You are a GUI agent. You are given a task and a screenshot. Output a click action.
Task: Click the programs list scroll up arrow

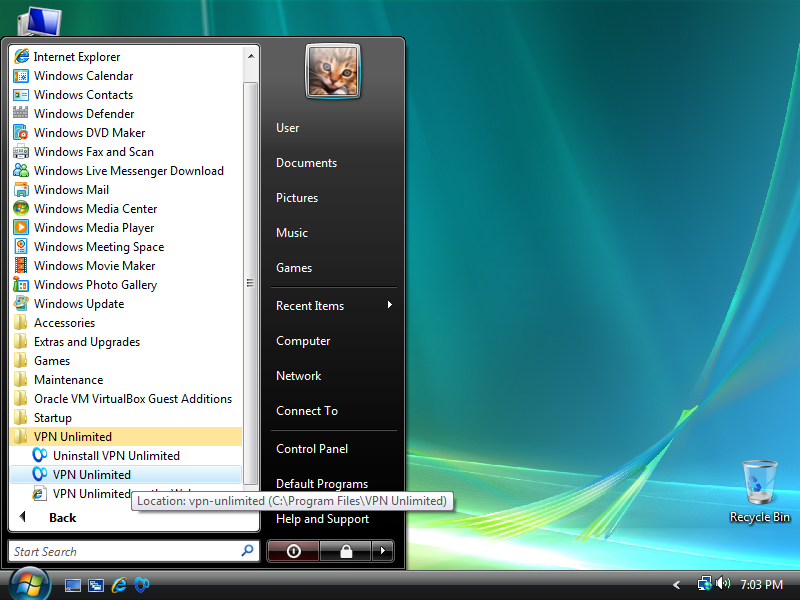pyautogui.click(x=251, y=56)
